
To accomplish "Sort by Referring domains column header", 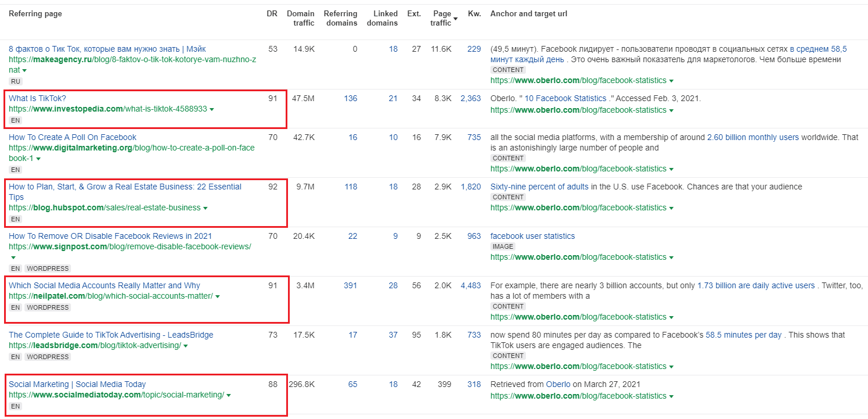I will point(341,18).
